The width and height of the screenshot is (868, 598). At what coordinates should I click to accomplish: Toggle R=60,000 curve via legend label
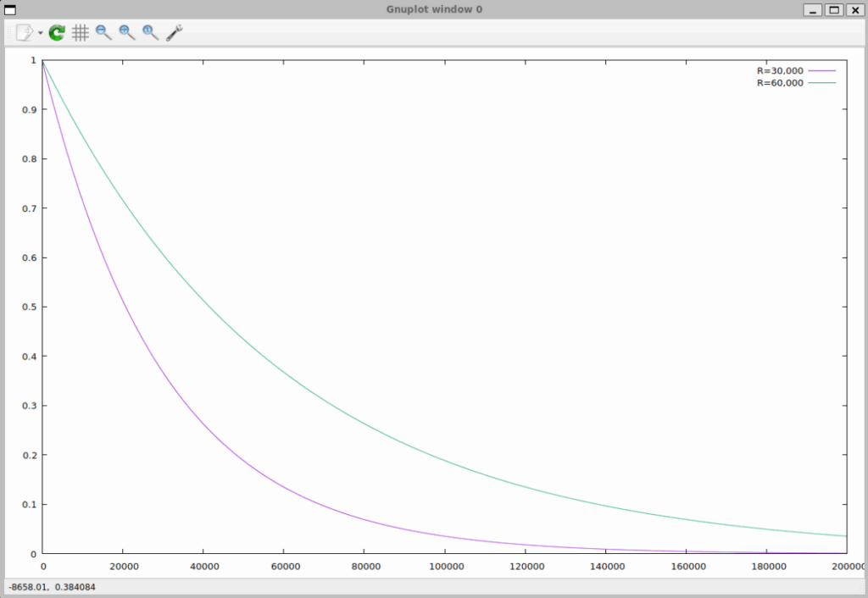pyautogui.click(x=780, y=83)
